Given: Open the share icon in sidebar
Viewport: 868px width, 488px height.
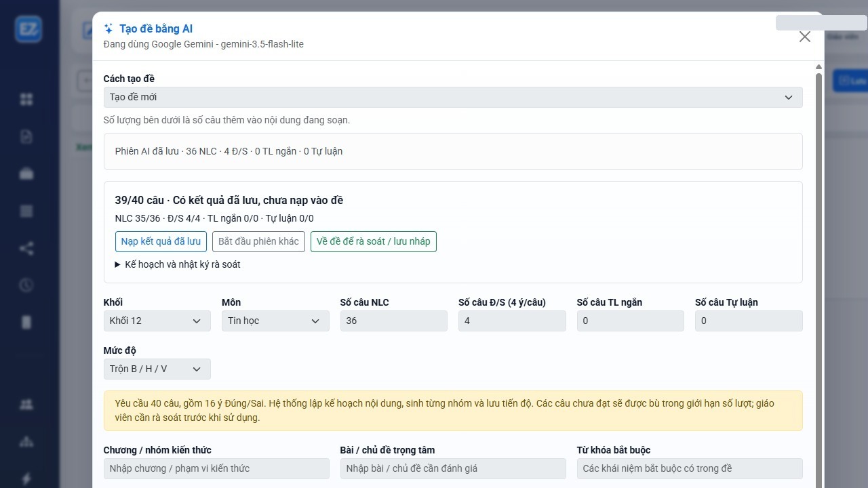Looking at the screenshot, I should [26, 248].
